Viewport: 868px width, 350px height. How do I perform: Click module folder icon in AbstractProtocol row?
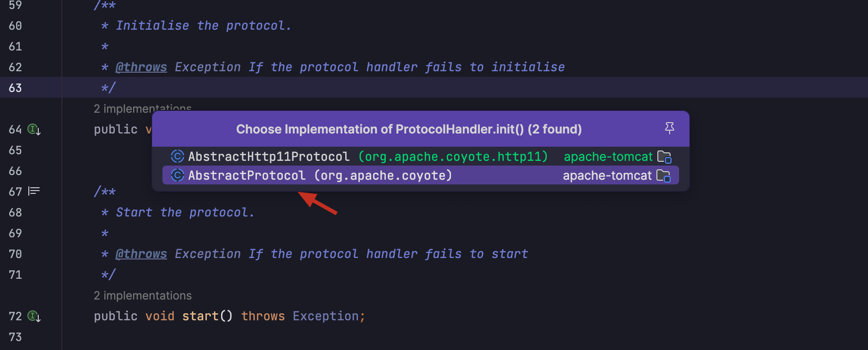click(664, 176)
